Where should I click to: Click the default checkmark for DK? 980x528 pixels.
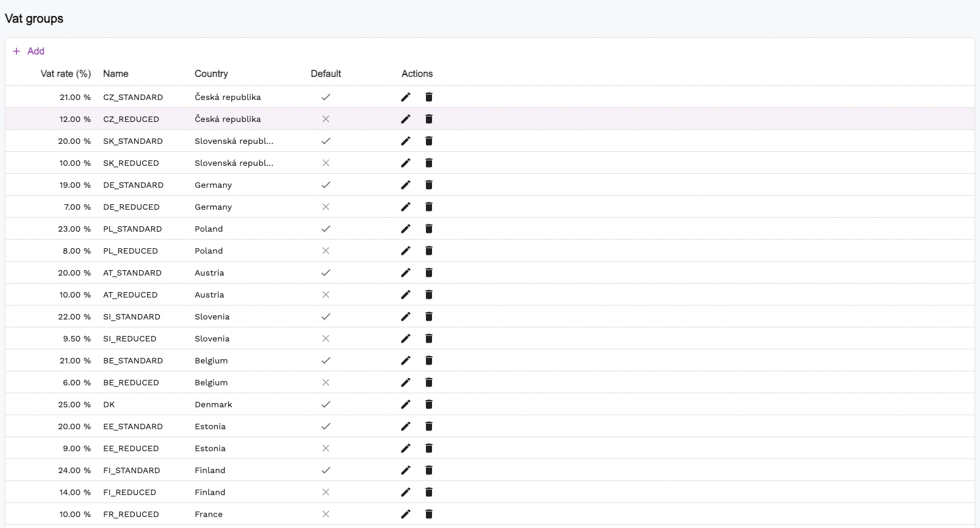click(326, 404)
